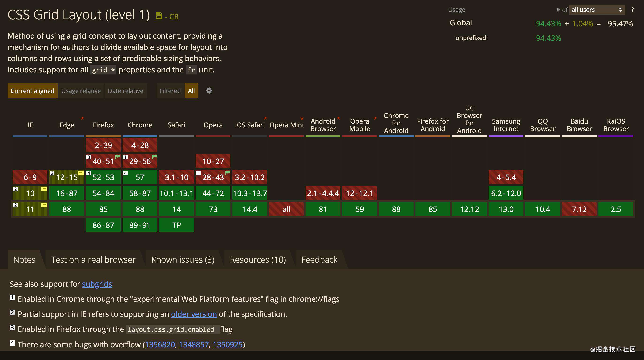Select Safari 3.1-10 cell
This screenshot has width=644, height=360.
coord(176,177)
